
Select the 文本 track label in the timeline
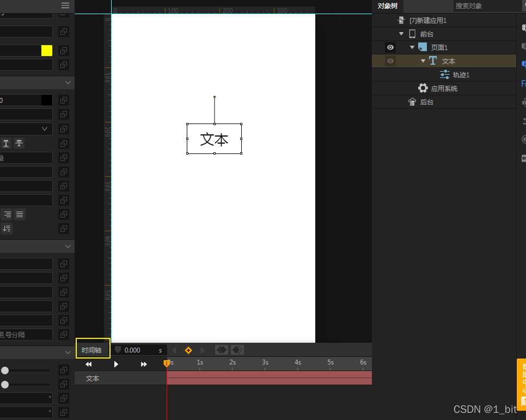93,379
